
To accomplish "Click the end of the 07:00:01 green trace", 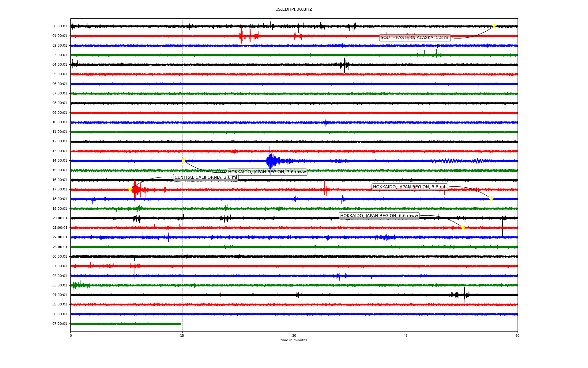I will pos(180,324).
